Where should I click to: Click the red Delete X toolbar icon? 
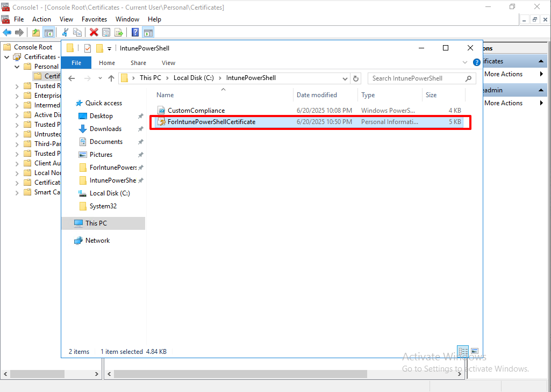tap(94, 33)
